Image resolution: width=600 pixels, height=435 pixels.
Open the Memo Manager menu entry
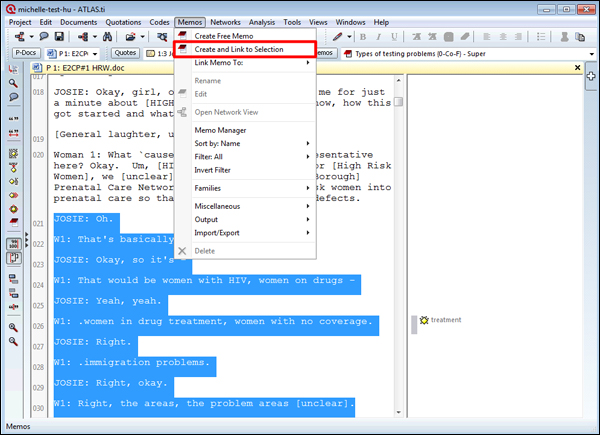click(x=220, y=130)
